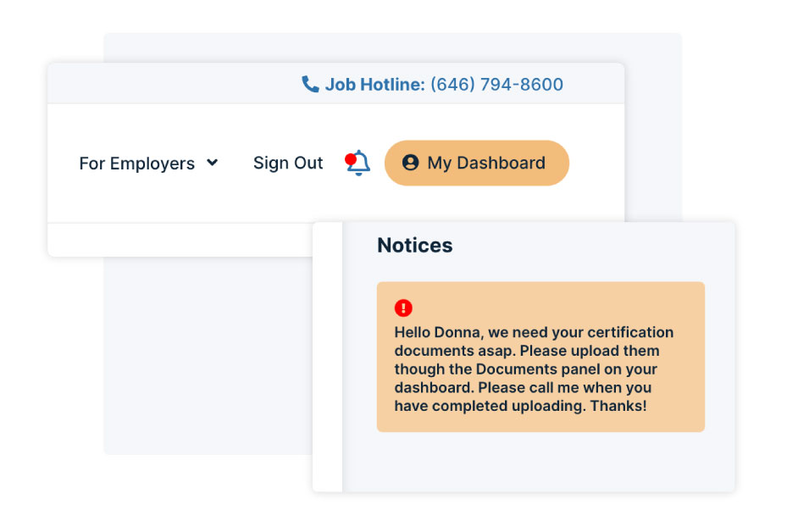Call the Job Hotline phone number
Image resolution: width=787 pixels, height=532 pixels.
pyautogui.click(x=496, y=85)
